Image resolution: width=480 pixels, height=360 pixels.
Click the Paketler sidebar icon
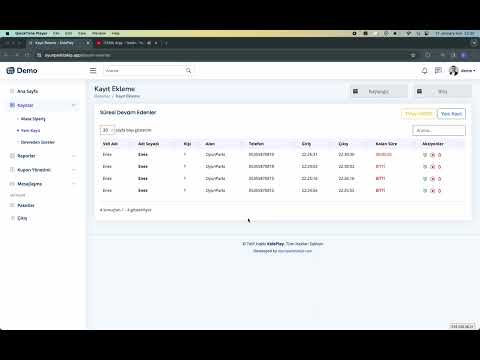(x=12, y=205)
